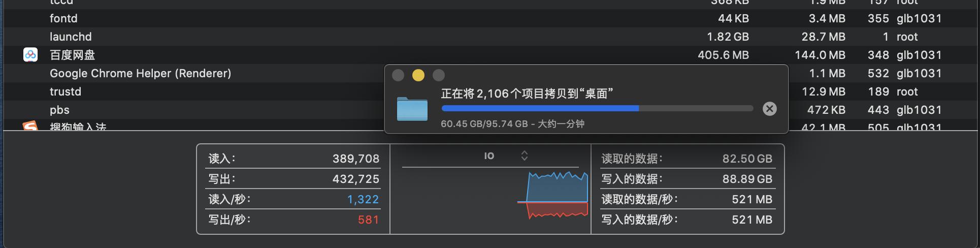
Task: Click the gray zoom dot on copy window
Action: [x=439, y=75]
